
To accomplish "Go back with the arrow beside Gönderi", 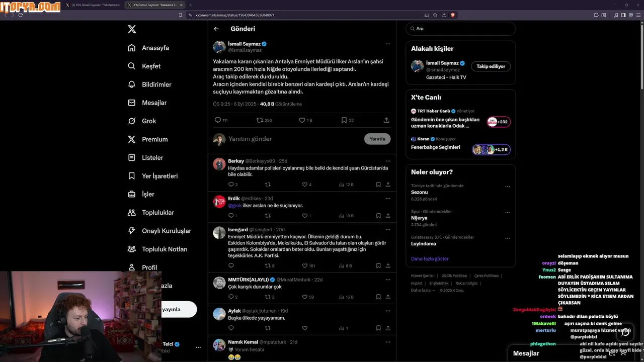I will (x=216, y=29).
